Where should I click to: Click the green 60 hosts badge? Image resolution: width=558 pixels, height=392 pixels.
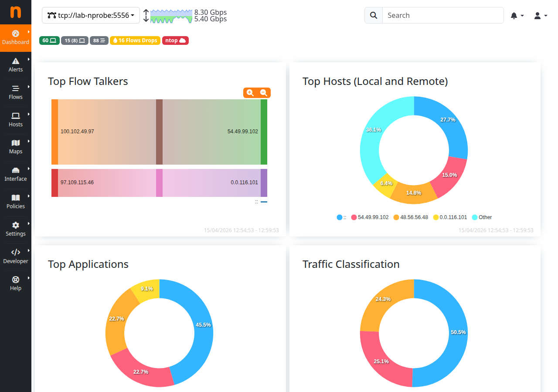[49, 40]
